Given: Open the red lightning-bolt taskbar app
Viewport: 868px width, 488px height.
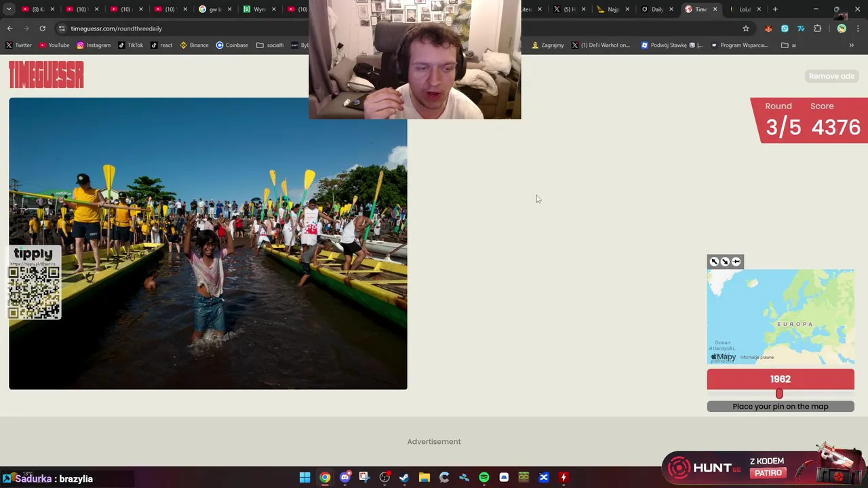Looking at the screenshot, I should click(x=564, y=477).
